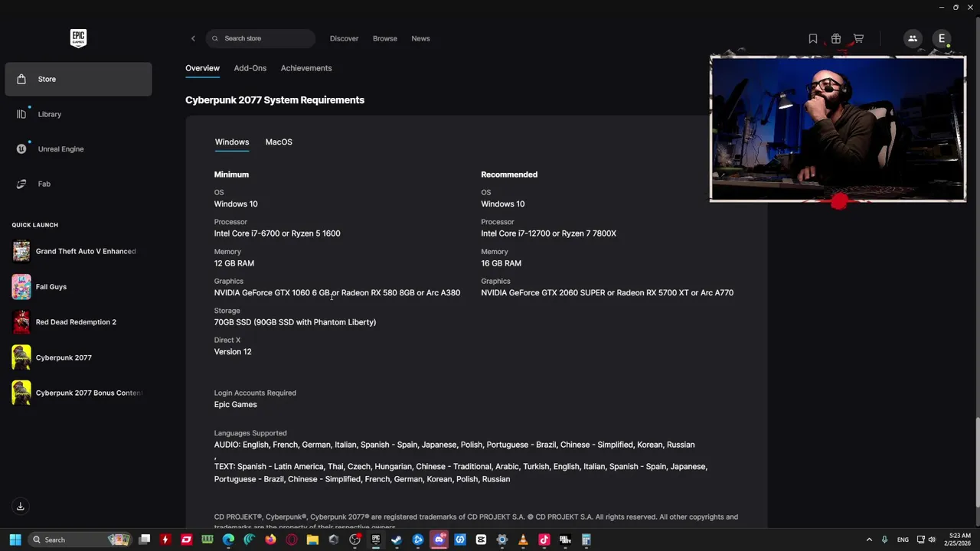This screenshot has height=551, width=980.
Task: Open the Fab marketplace section
Action: pyautogui.click(x=78, y=184)
